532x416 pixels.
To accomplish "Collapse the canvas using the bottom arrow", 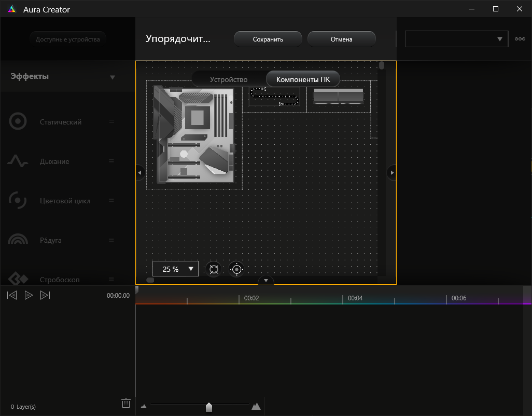I will point(266,280).
